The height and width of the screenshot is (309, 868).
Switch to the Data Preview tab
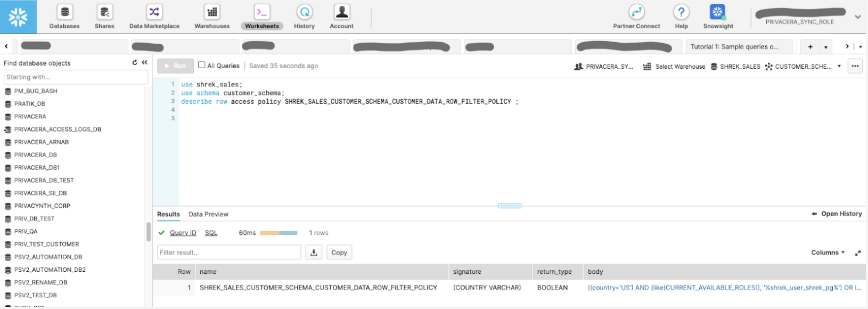tap(208, 214)
